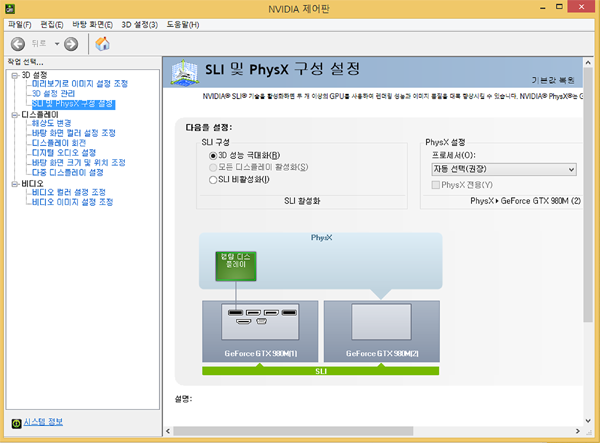Click the Back arrow navigation button
This screenshot has width=600, height=443.
click(x=18, y=44)
